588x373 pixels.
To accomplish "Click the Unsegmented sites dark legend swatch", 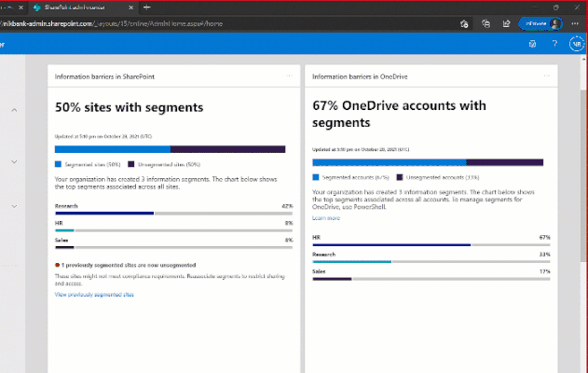I will pyautogui.click(x=130, y=164).
